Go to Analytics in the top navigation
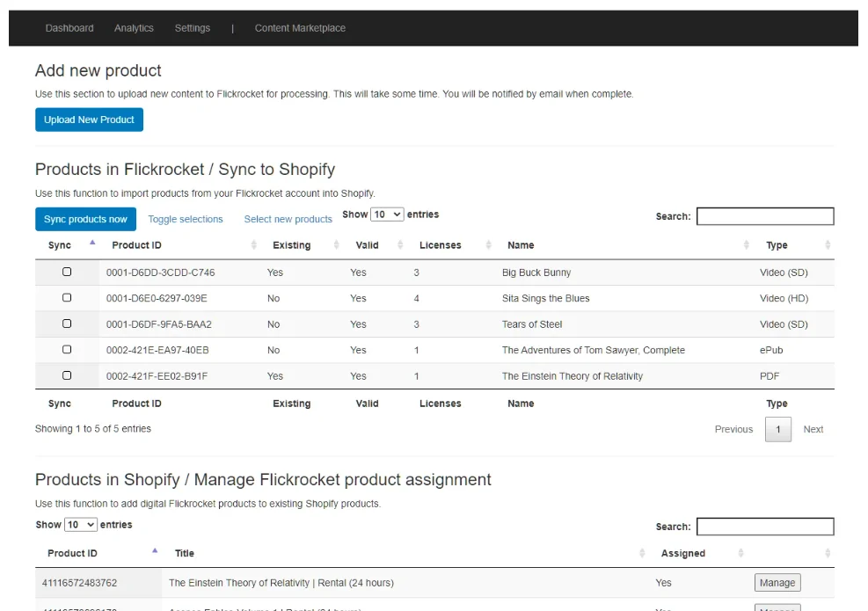 134,28
